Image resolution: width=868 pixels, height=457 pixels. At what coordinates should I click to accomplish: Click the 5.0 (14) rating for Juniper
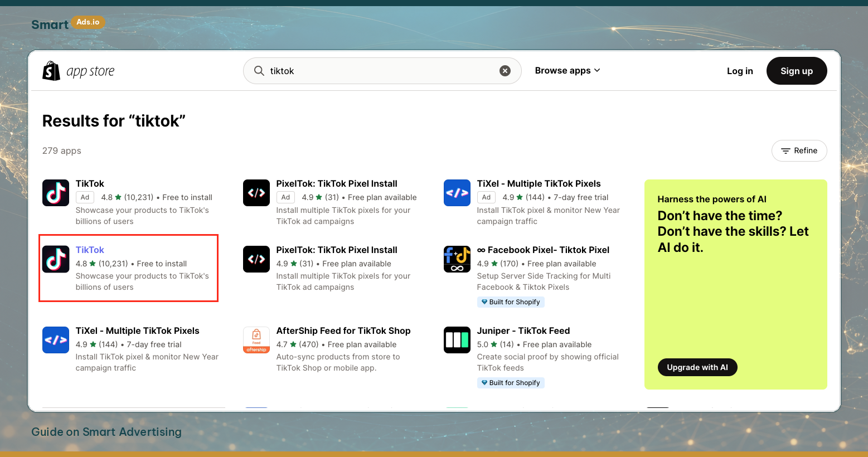pos(496,344)
